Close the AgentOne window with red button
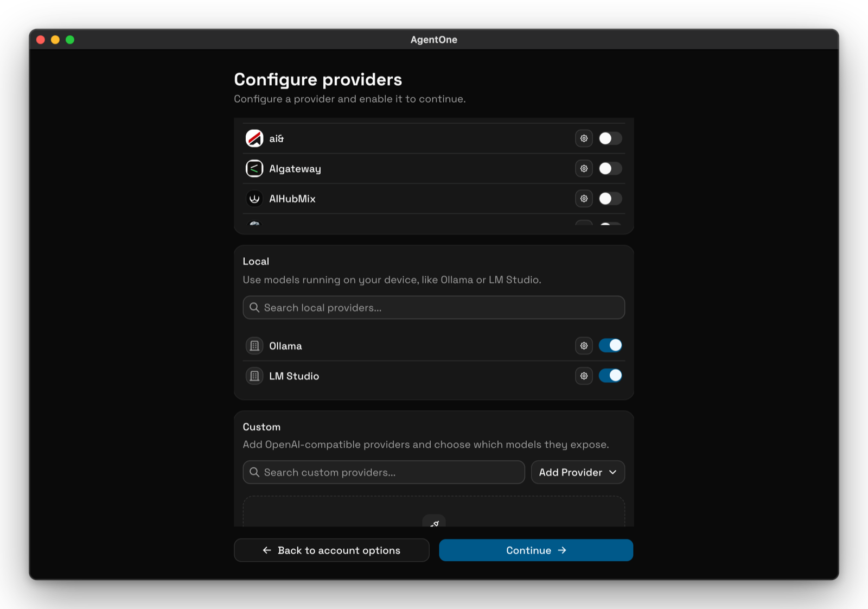This screenshot has width=868, height=609. 41,40
